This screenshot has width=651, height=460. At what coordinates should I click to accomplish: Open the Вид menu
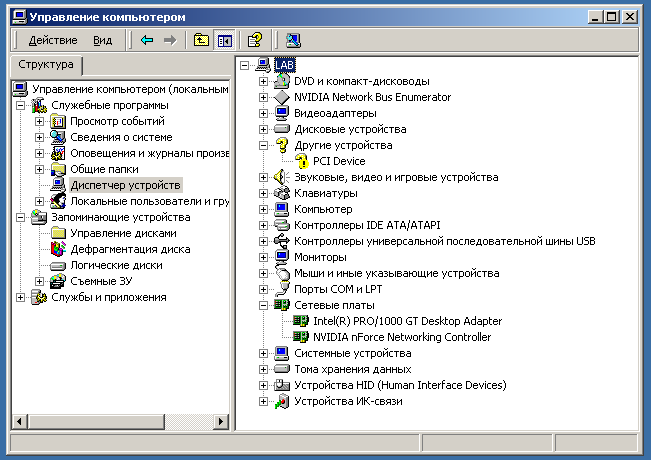[102, 40]
